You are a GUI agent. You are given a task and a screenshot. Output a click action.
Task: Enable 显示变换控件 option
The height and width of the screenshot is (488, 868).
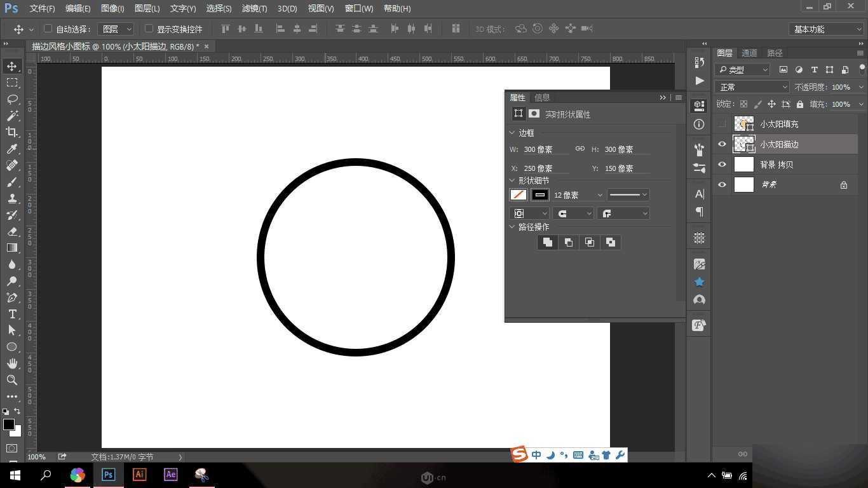(x=149, y=29)
